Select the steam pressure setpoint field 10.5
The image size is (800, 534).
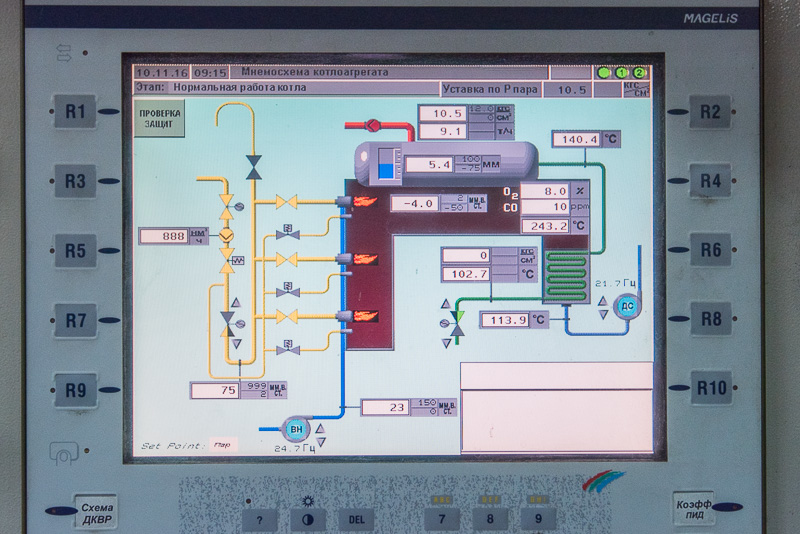click(x=571, y=90)
